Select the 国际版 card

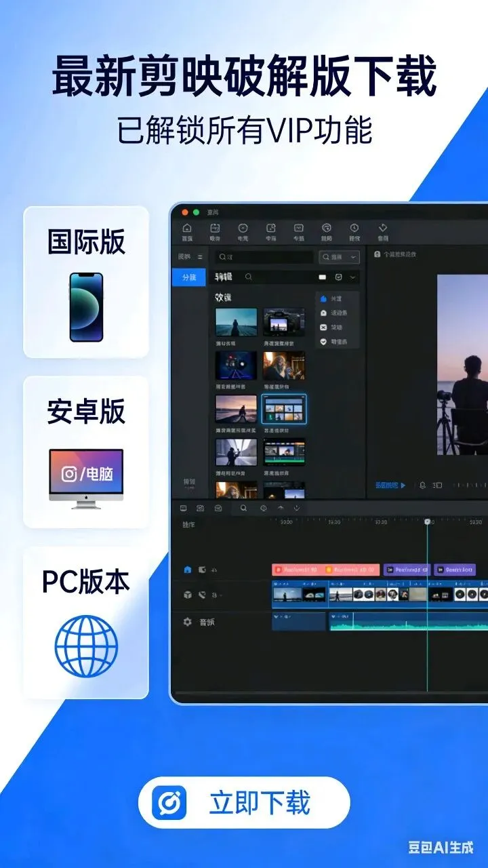tap(86, 282)
